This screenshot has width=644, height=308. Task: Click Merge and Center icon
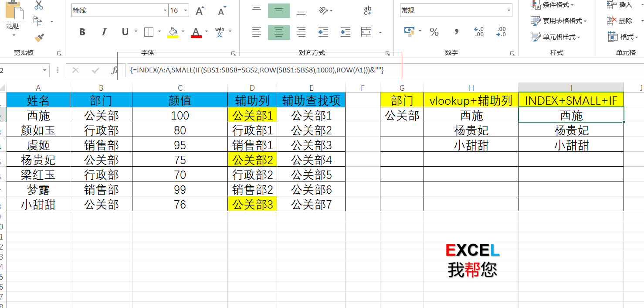[x=366, y=32]
